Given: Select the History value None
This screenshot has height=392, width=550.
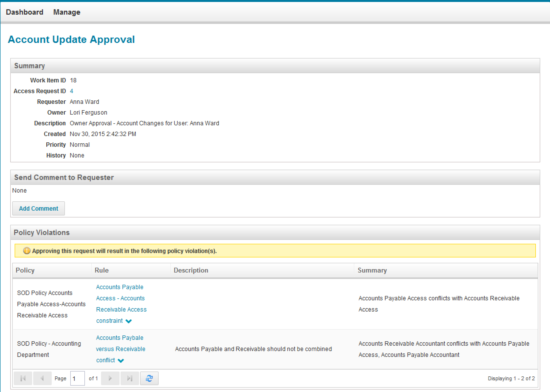Looking at the screenshot, I should pos(77,155).
